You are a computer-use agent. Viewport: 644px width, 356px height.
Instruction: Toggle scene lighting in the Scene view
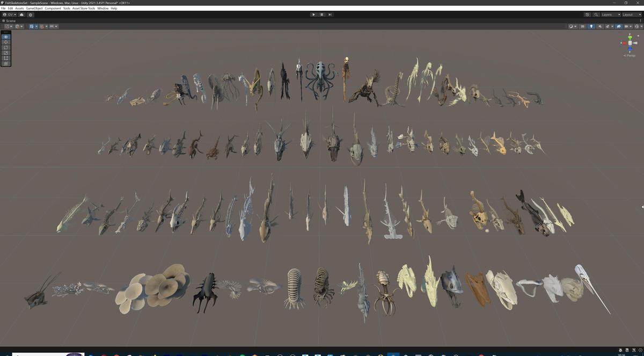click(x=591, y=26)
